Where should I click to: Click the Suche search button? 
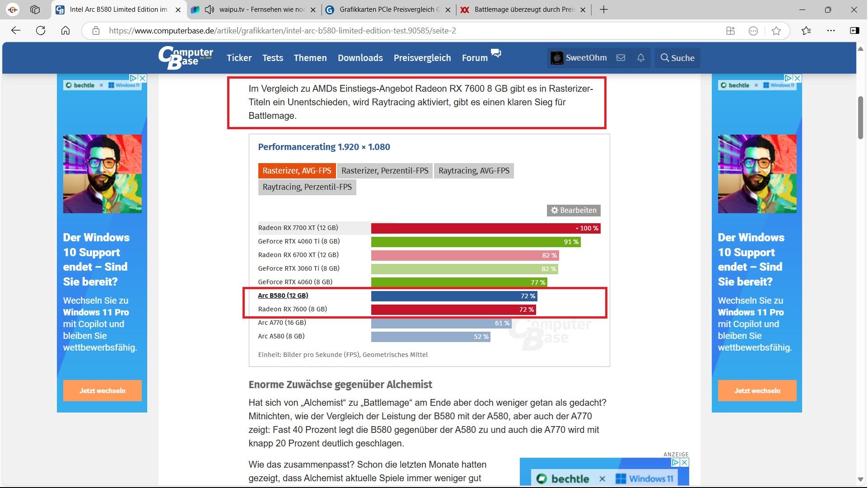677,58
